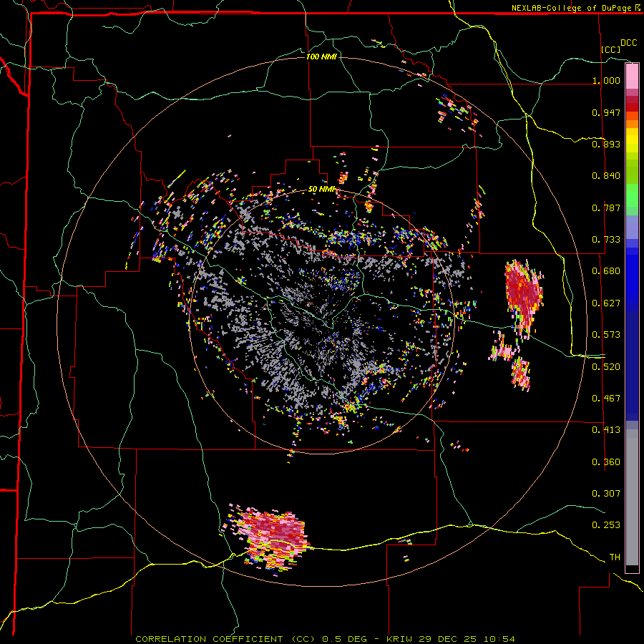Image resolution: width=644 pixels, height=644 pixels.
Task: Click the 0.947 legend value
Action: [606, 112]
